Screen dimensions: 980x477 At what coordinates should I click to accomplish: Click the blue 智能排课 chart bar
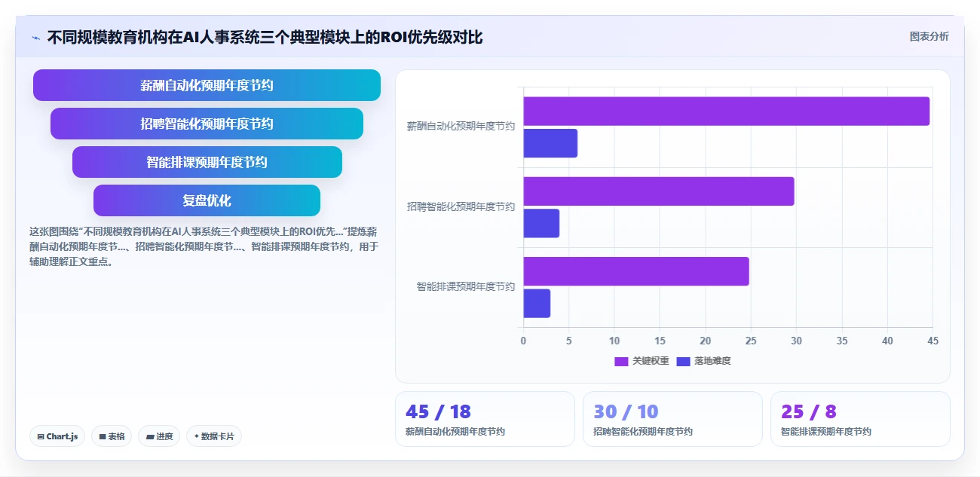point(537,303)
